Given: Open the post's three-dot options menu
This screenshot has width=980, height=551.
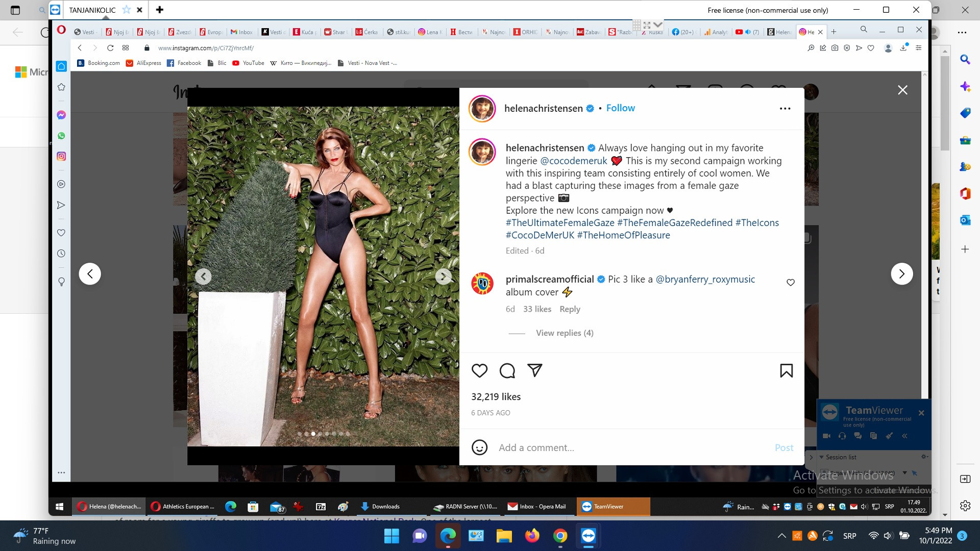Looking at the screenshot, I should point(785,109).
